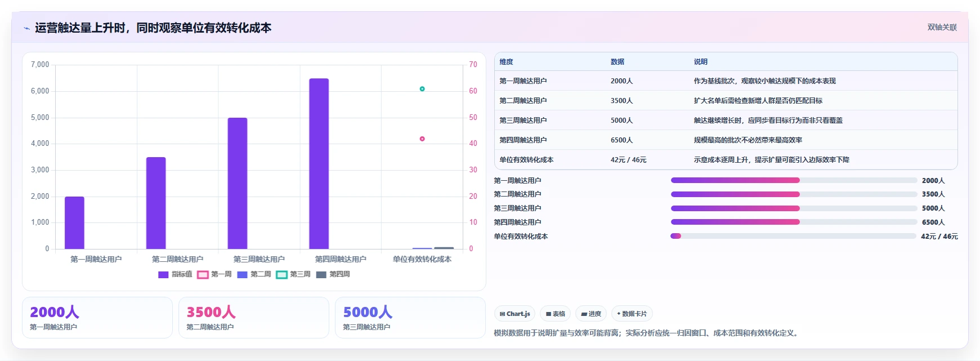Open the 2000人 data card
Viewport: 980px width, 361px height.
(97, 318)
